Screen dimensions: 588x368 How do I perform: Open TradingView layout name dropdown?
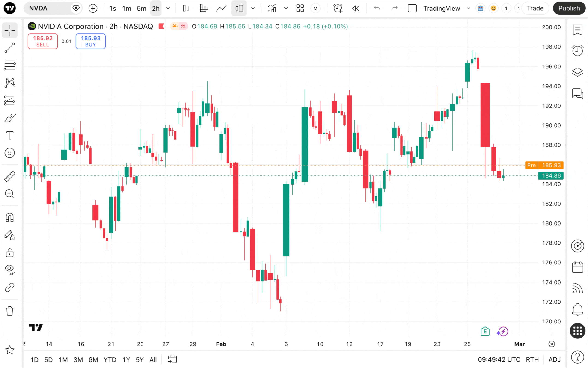point(468,9)
